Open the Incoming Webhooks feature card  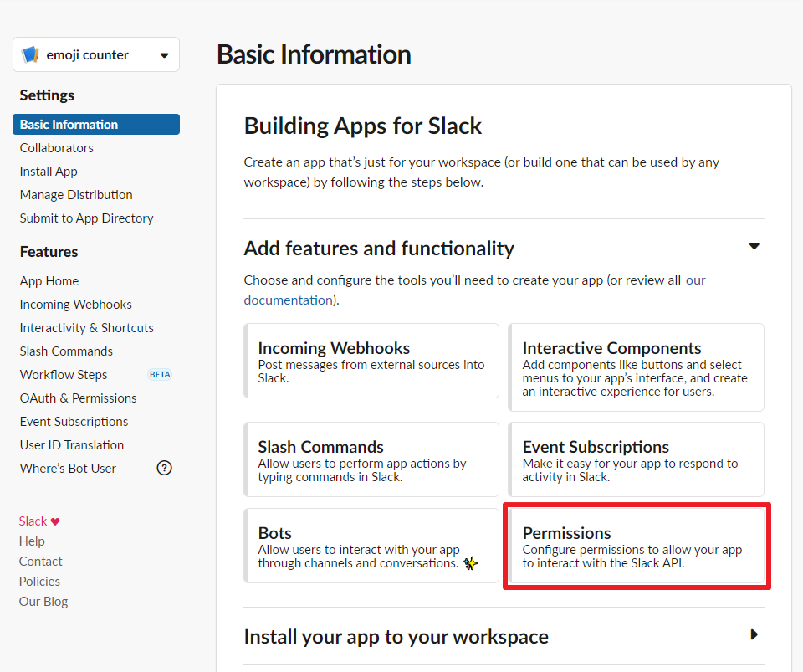tap(371, 361)
